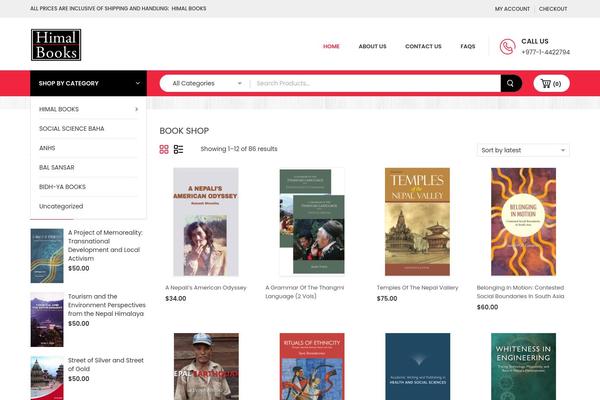Go to the Home menu item

pyautogui.click(x=331, y=46)
